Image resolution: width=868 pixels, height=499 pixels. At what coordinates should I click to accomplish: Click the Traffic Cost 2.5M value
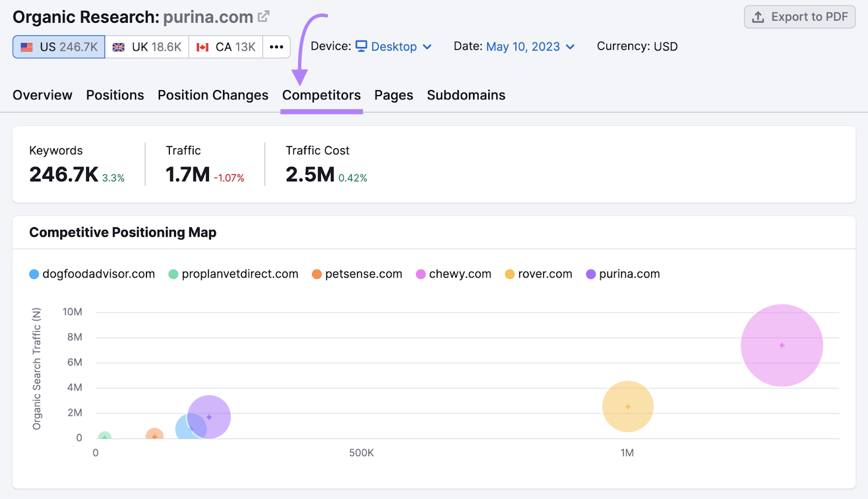coord(310,175)
